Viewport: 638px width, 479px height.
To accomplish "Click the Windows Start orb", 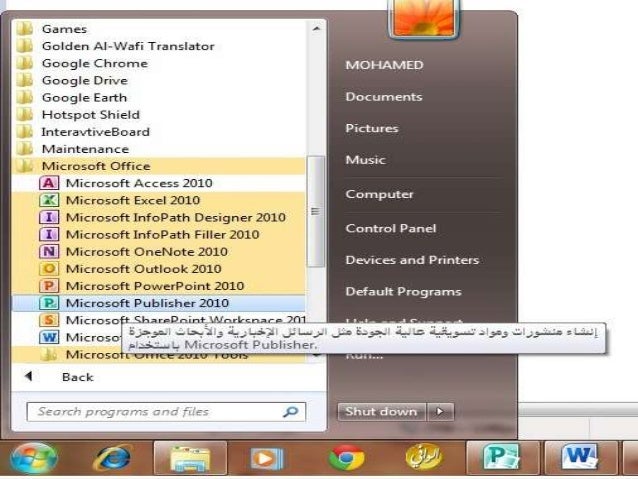I will (x=33, y=459).
